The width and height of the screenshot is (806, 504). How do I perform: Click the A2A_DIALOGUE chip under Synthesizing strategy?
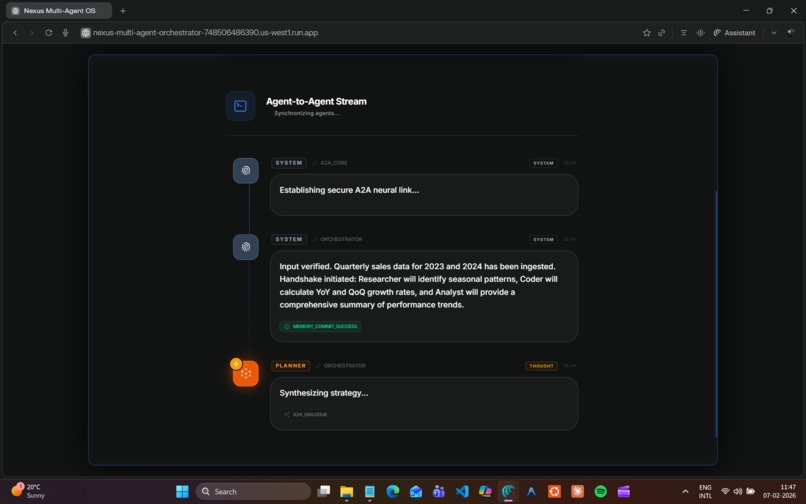pos(305,415)
